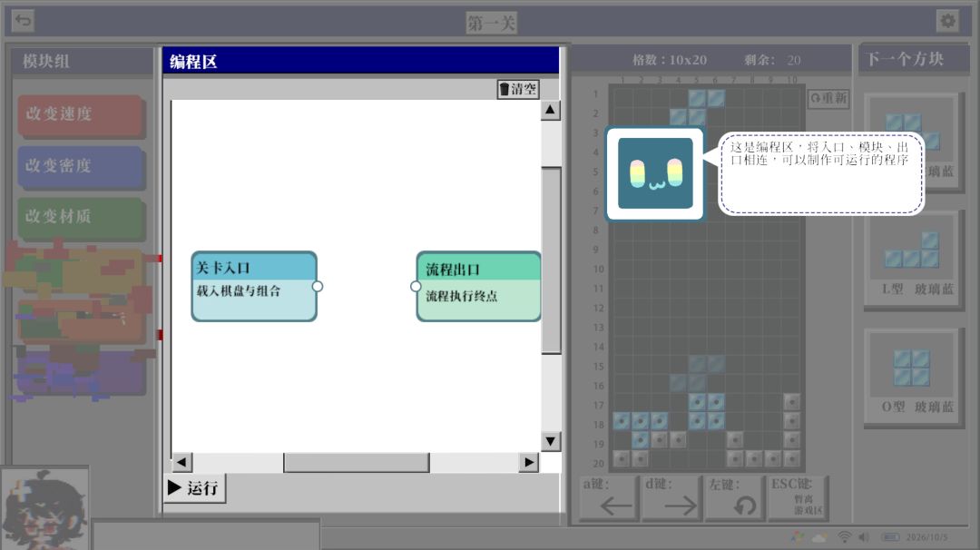The width and height of the screenshot is (980, 550).
Task: Click the 流程出口 node header
Action: click(x=479, y=268)
